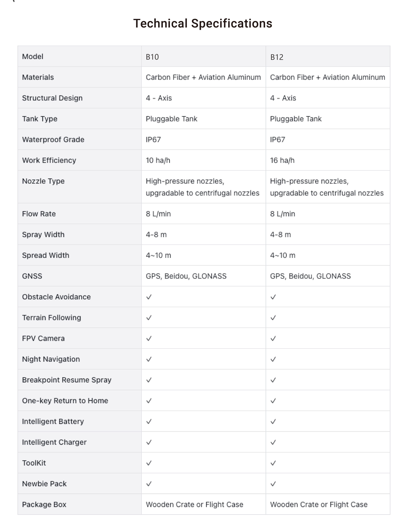Click the B10 Obstacle Avoidance checkmark
The height and width of the screenshot is (532, 407).
[149, 297]
